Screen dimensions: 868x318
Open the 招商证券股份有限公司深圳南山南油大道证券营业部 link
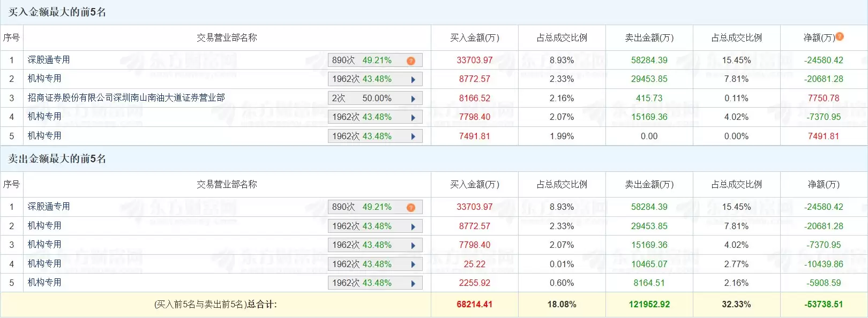126,97
